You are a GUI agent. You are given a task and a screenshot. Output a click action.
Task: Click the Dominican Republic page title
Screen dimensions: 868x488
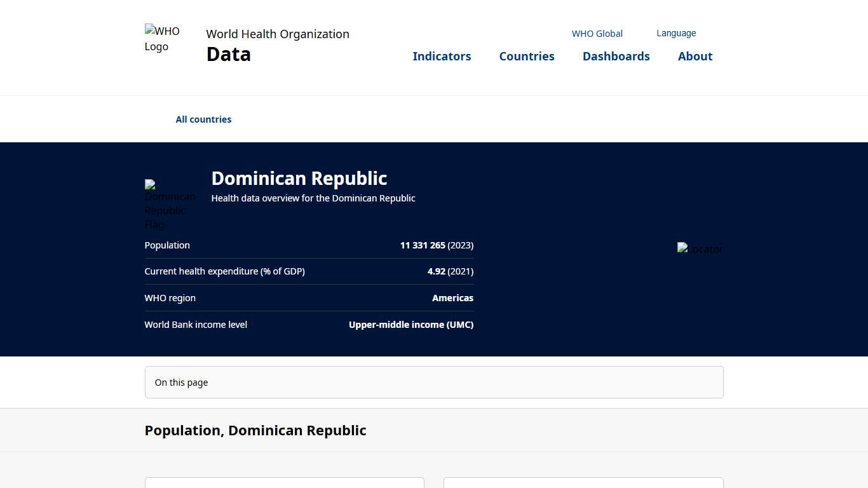[299, 179]
